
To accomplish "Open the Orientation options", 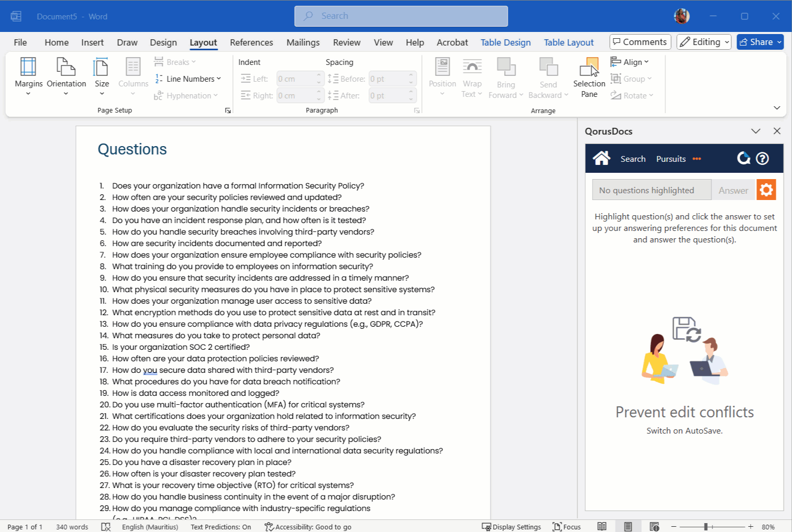I will (66, 76).
